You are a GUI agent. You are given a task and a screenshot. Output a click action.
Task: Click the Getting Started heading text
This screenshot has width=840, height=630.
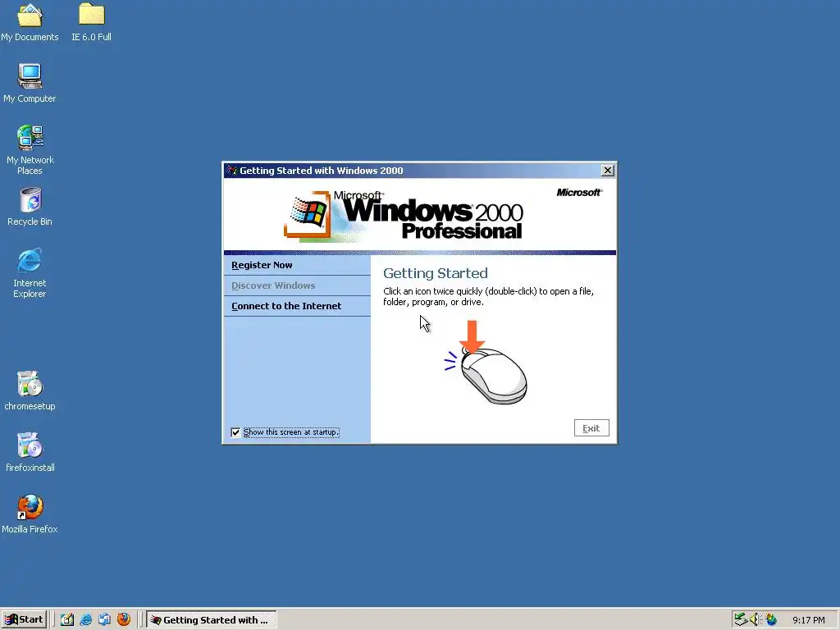point(436,273)
